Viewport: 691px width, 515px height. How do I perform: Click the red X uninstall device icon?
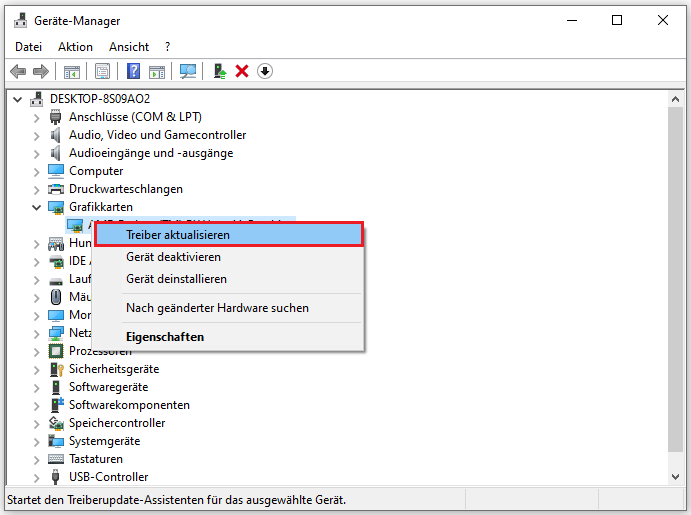tap(242, 71)
